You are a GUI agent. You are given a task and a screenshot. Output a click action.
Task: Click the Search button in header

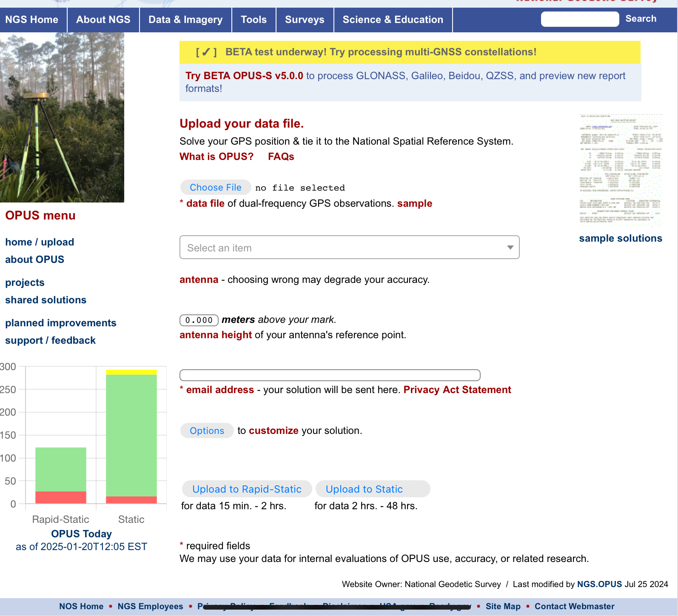(x=641, y=19)
